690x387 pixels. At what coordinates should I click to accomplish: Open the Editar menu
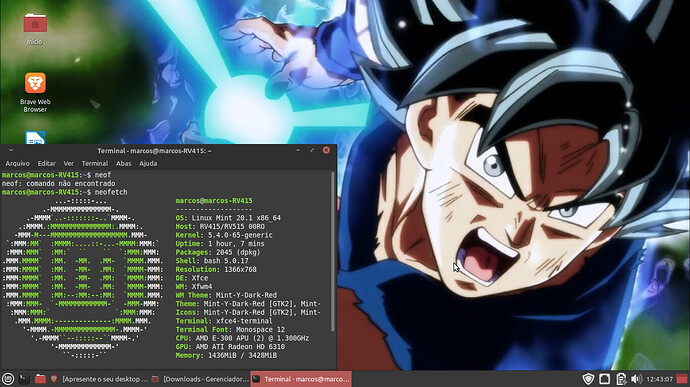tap(47, 163)
